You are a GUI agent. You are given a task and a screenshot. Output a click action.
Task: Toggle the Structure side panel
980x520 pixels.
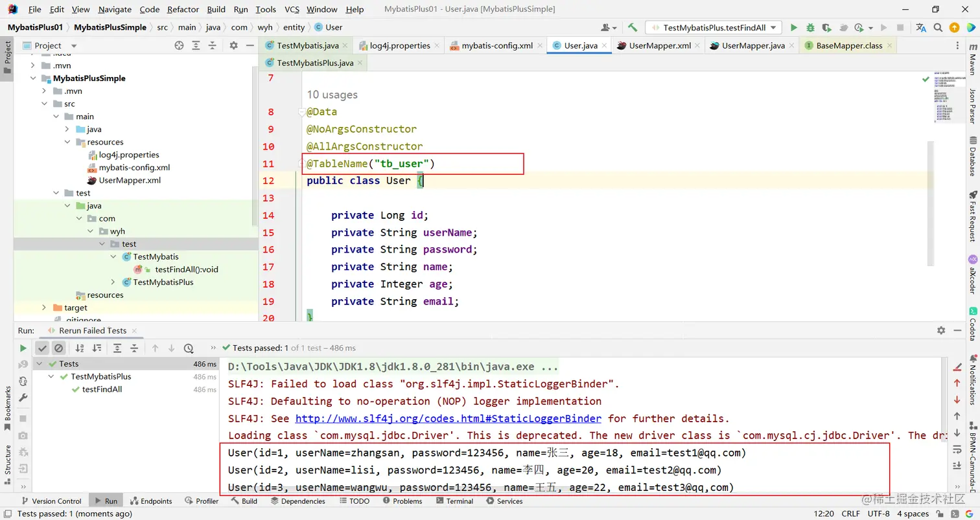pos(8,465)
